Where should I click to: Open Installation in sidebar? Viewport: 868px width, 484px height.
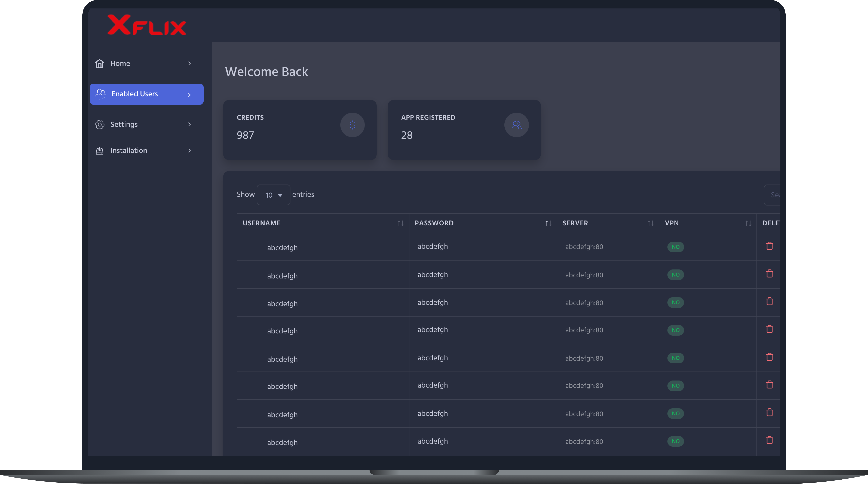pyautogui.click(x=147, y=151)
